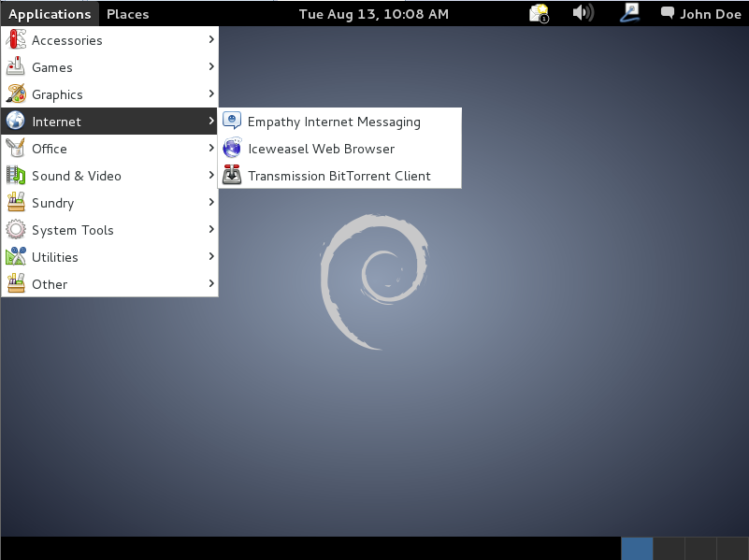Expand the Office submenu arrow
Screen dimensions: 749x560
[211, 148]
